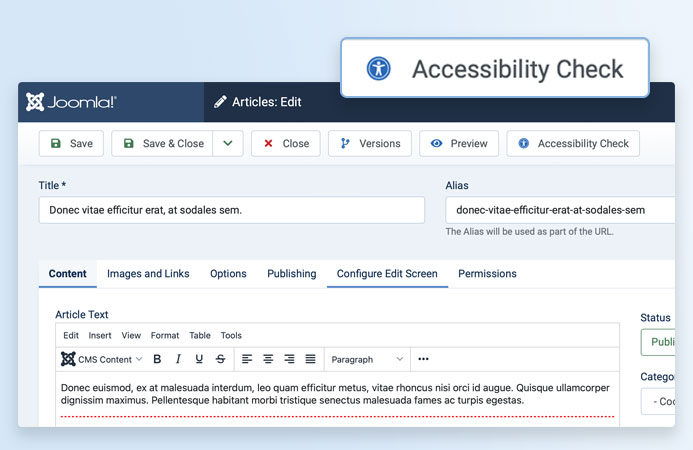
Task: Click the floppy icon on Save & Close
Action: [x=129, y=143]
